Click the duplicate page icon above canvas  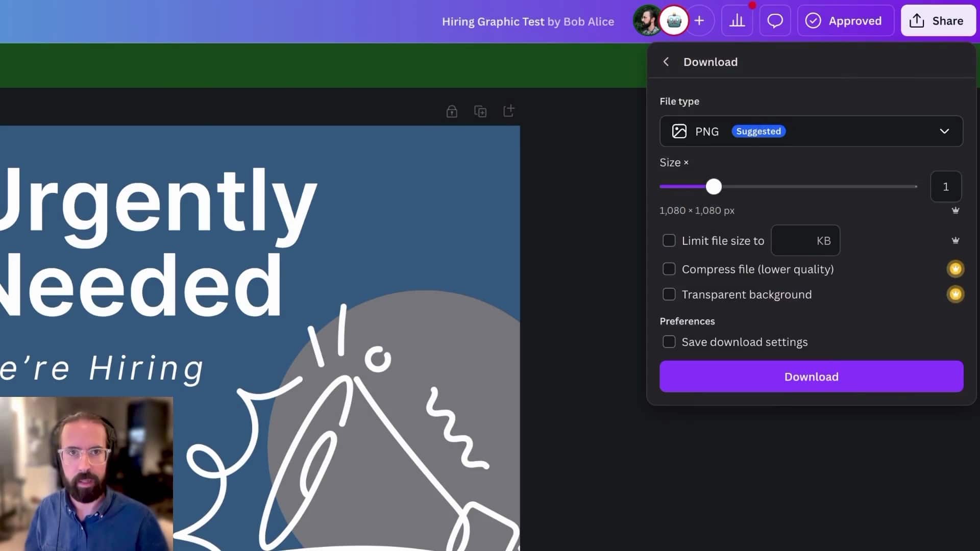480,111
